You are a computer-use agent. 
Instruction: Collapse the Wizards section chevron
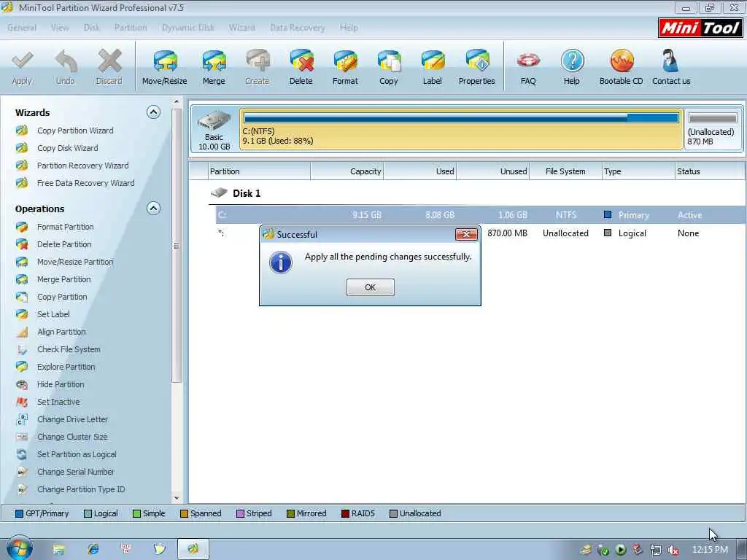pyautogui.click(x=153, y=112)
